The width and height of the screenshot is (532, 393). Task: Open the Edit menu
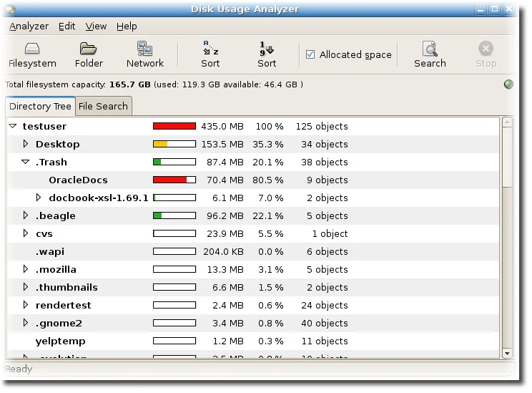coord(66,26)
